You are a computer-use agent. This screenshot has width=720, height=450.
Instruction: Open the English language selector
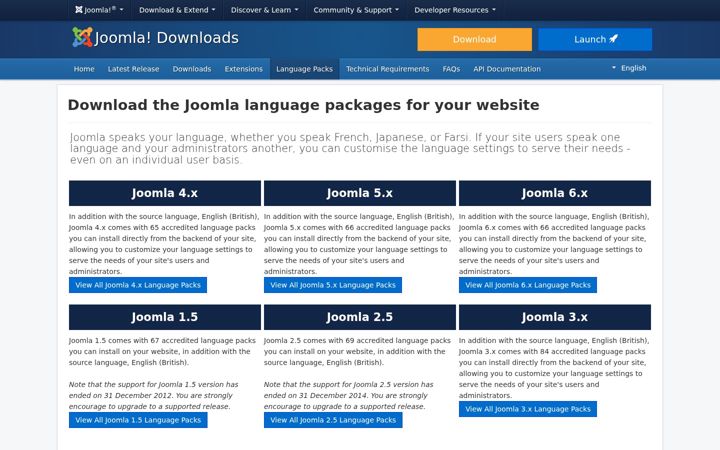(x=629, y=68)
